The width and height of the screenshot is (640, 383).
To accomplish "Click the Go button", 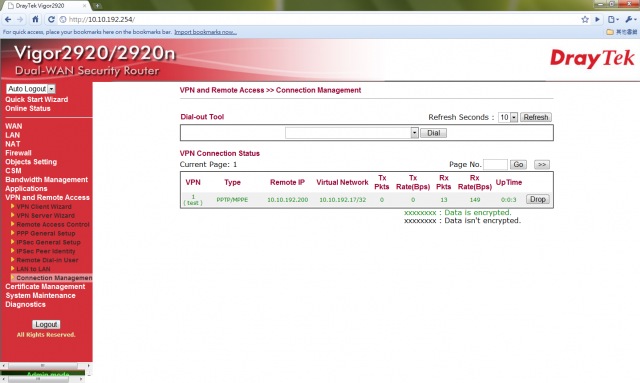I will [x=518, y=164].
